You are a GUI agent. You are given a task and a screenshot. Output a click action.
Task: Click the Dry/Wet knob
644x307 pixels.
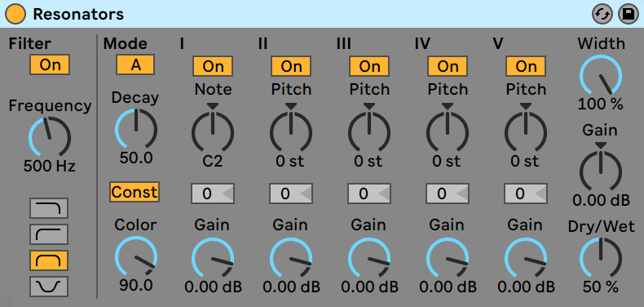601,259
